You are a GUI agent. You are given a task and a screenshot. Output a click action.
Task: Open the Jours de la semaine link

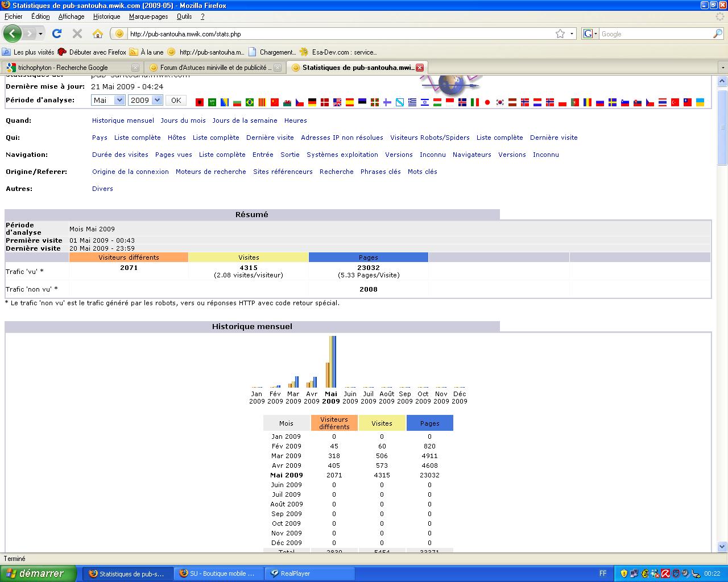(x=245, y=120)
